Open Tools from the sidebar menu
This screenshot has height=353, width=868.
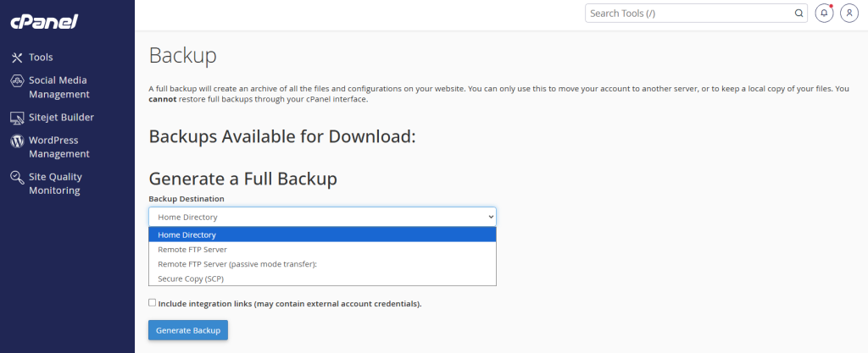click(x=41, y=58)
